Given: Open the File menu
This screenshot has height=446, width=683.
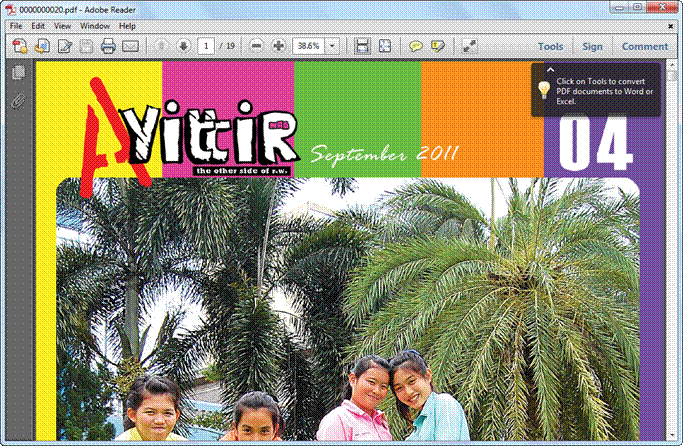Looking at the screenshot, I should [x=16, y=26].
